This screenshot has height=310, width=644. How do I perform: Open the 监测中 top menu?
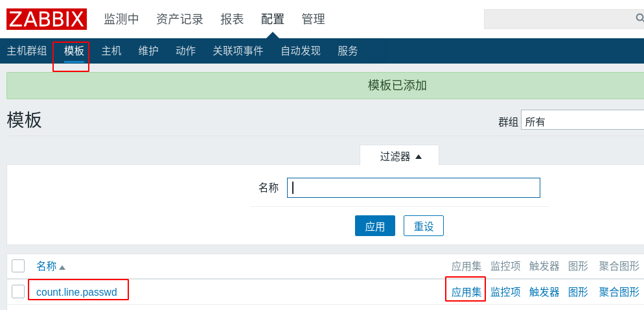point(121,19)
